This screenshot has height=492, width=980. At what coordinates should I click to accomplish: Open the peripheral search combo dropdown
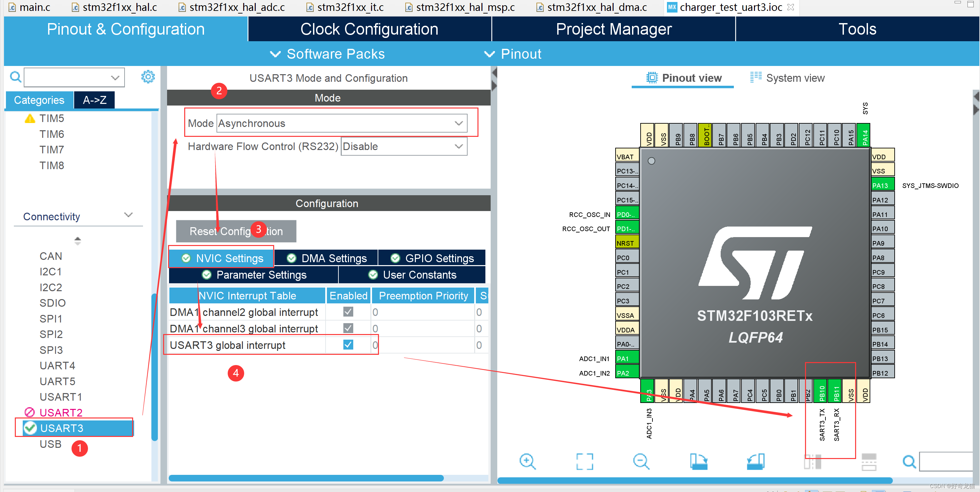coord(115,78)
